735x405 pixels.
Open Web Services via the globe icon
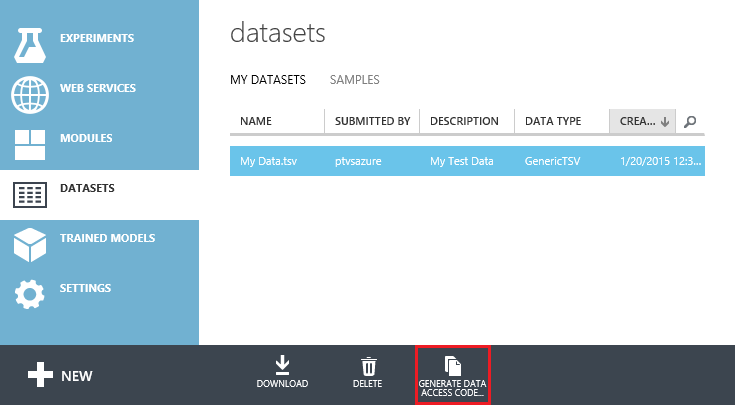coord(30,95)
